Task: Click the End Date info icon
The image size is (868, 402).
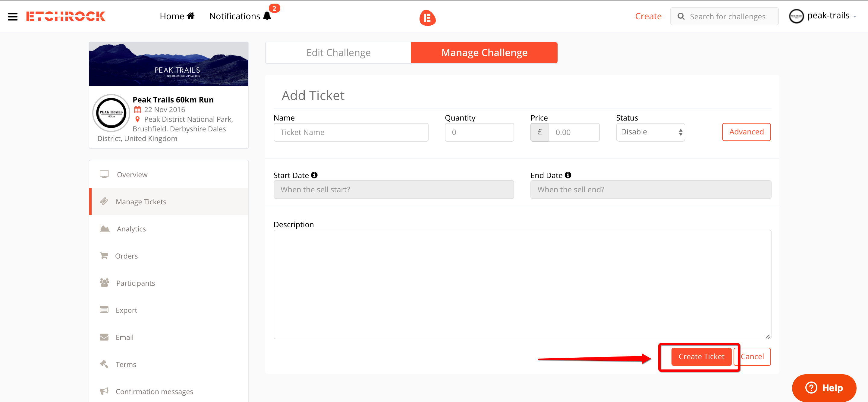Action: click(x=568, y=175)
